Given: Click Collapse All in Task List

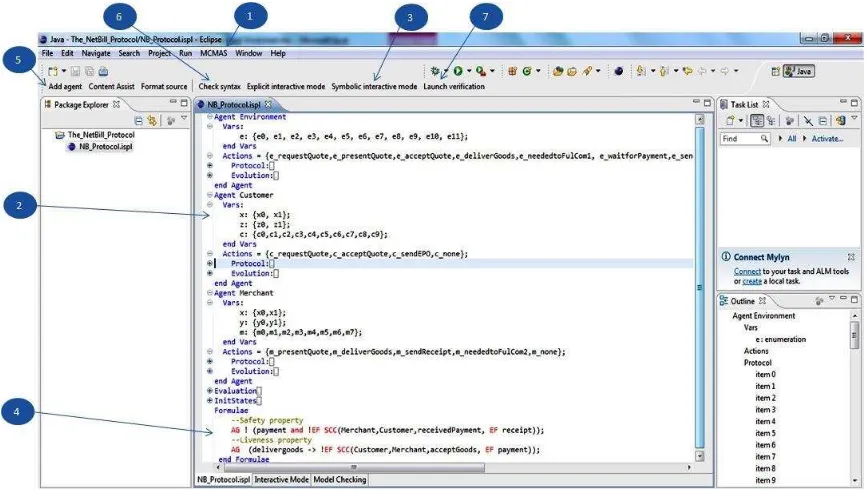Looking at the screenshot, I should point(823,120).
